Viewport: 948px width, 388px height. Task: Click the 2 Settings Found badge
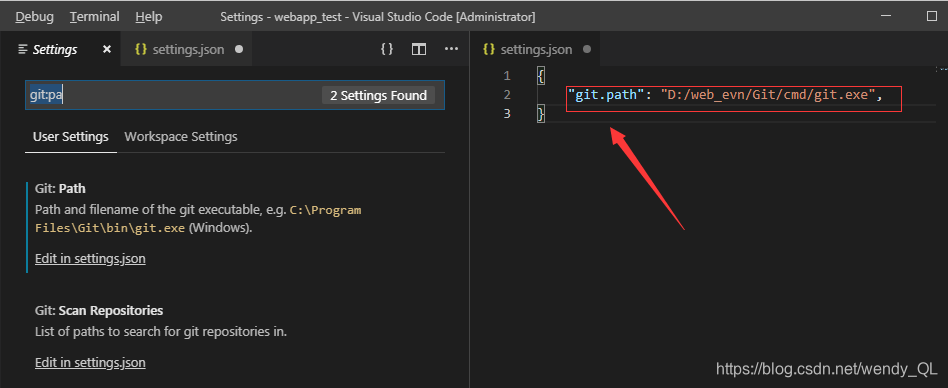(378, 95)
